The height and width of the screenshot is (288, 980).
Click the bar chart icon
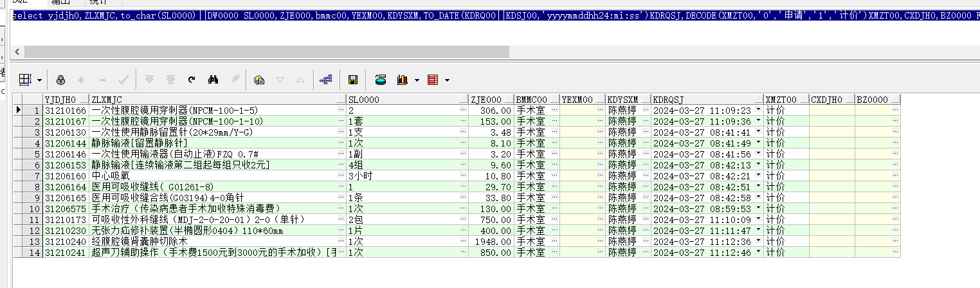click(403, 80)
